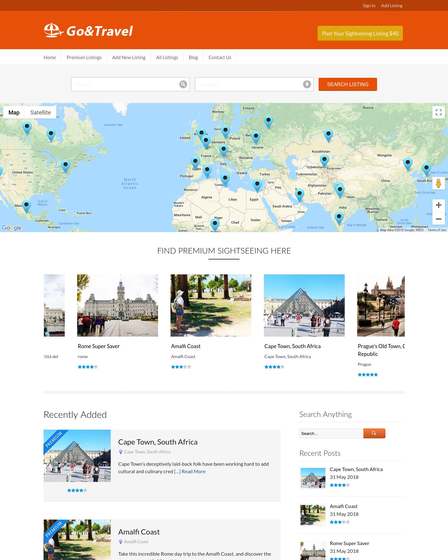Click the star rating under Rome Super Saver
Viewport: 448px width, 560px height.
point(88,367)
